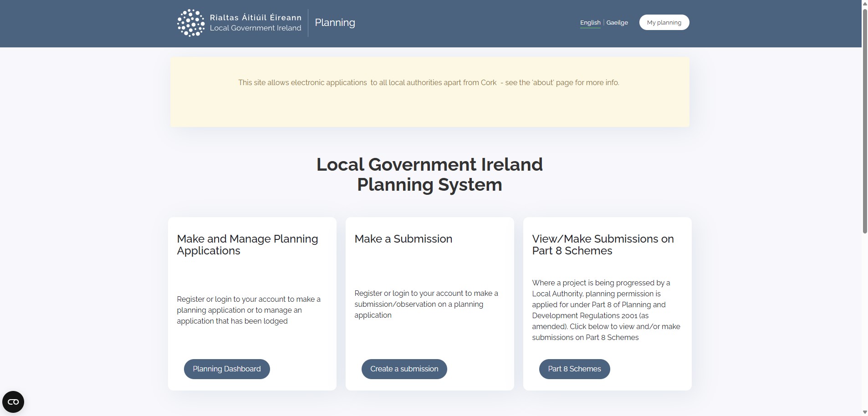Viewport: 868px width, 416px height.
Task: Click the Make a Submission heading
Action: click(403, 239)
